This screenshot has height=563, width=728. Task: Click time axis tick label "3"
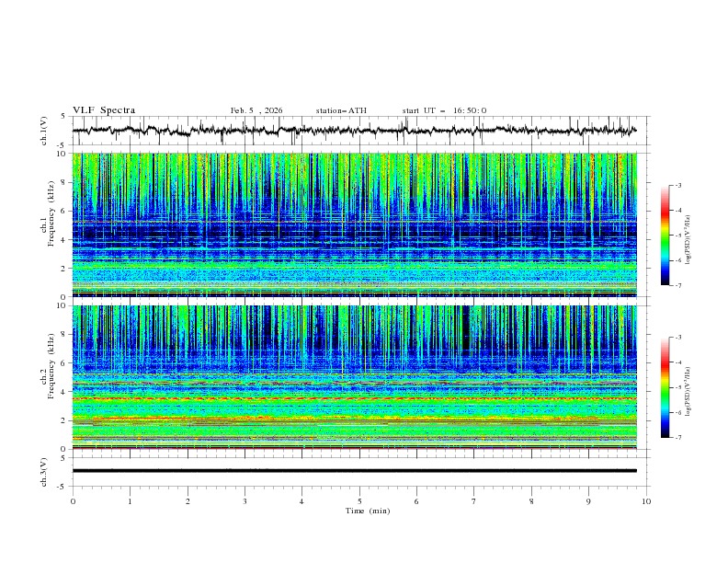click(x=245, y=501)
